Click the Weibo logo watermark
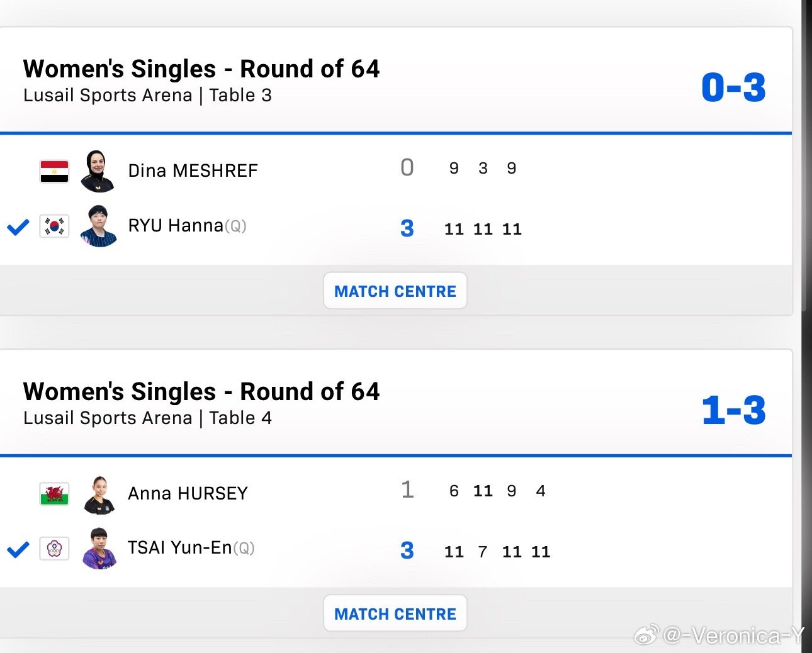 click(x=647, y=635)
